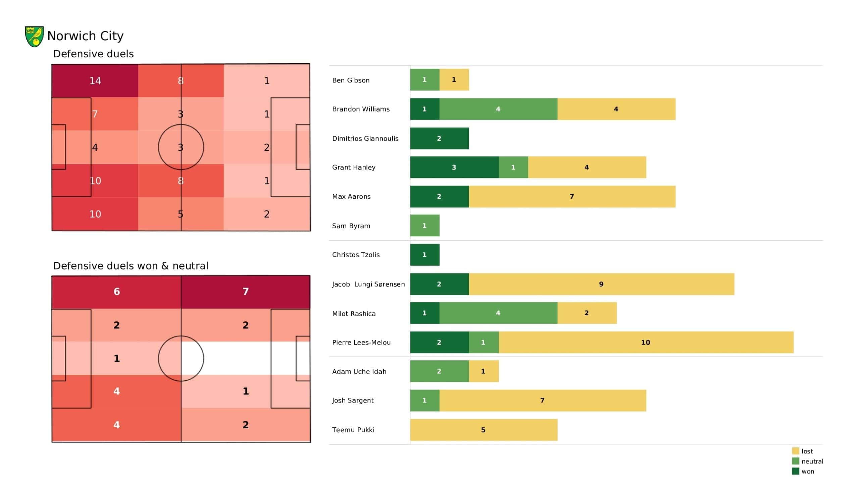The image size is (859, 504).
Task: Click Teemu Pukki's lost bar showing 5
Action: point(484,430)
